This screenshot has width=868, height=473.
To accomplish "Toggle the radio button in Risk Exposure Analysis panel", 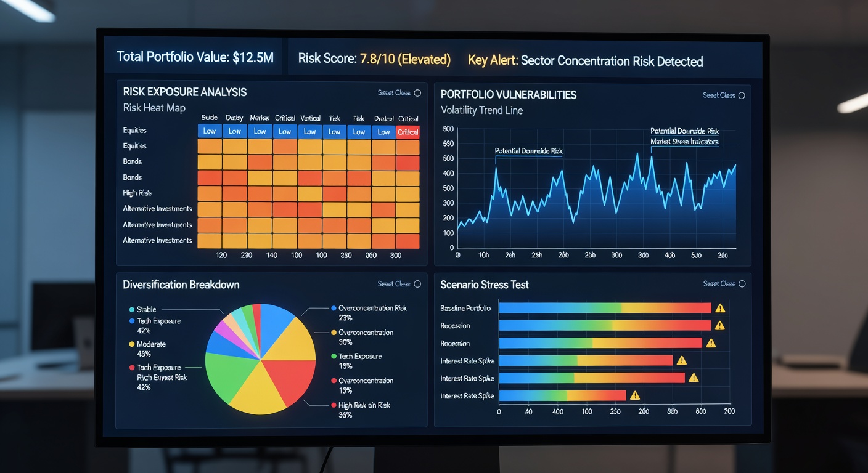I will coord(417,93).
